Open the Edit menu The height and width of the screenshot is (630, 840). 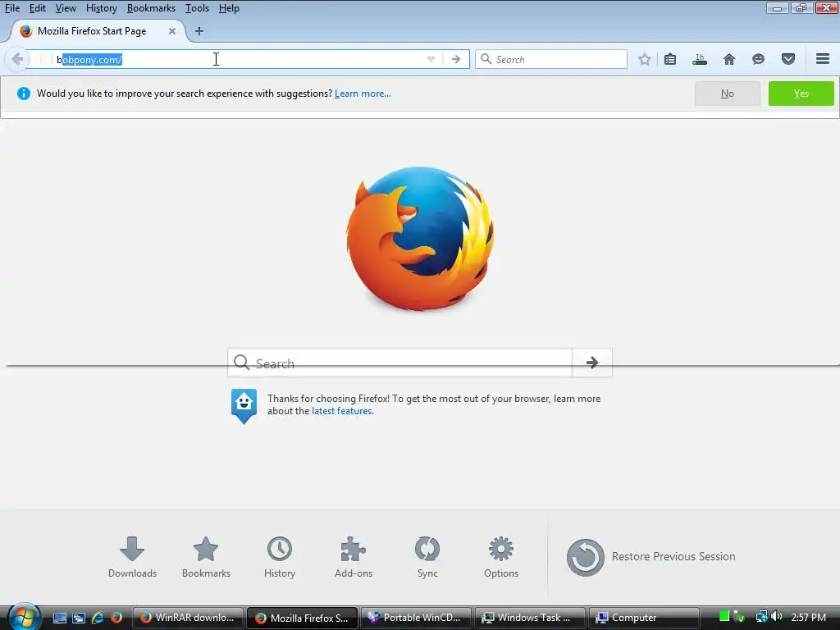(x=37, y=8)
